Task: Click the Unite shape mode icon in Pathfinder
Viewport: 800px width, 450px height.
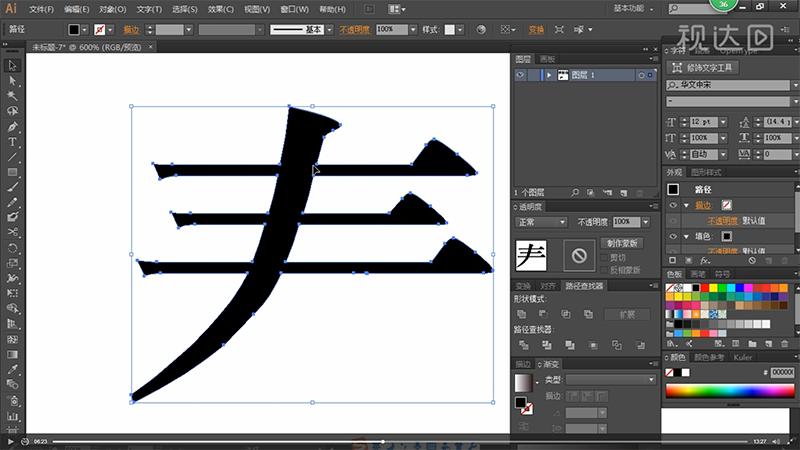Action: (521, 314)
